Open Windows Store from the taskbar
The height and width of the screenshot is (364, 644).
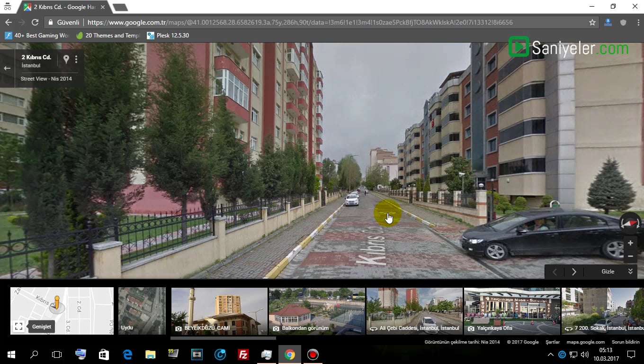[x=104, y=354]
